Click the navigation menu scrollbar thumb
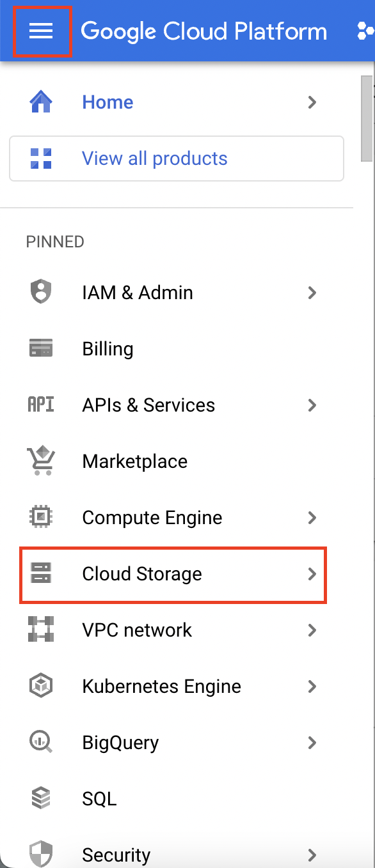The height and width of the screenshot is (868, 375). [367, 119]
